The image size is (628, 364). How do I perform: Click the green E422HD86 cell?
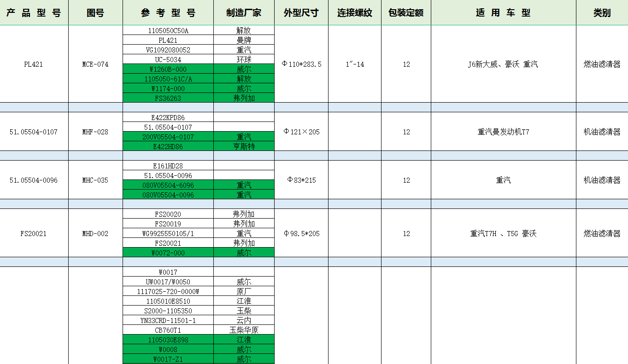click(168, 146)
